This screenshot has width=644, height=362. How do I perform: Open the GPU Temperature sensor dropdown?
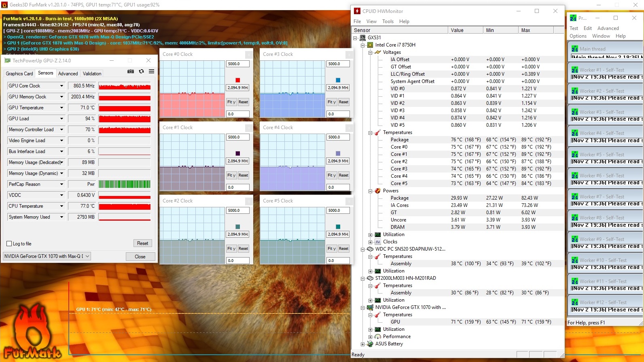point(61,108)
